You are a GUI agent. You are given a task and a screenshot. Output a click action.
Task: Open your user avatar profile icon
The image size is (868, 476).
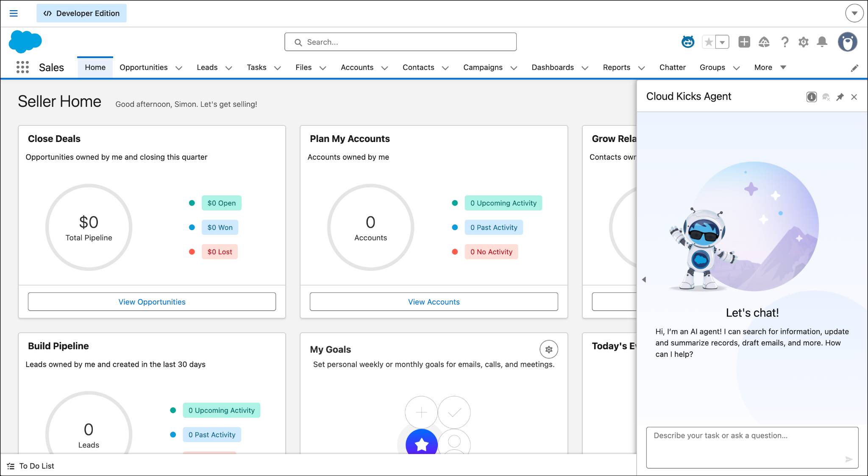848,42
